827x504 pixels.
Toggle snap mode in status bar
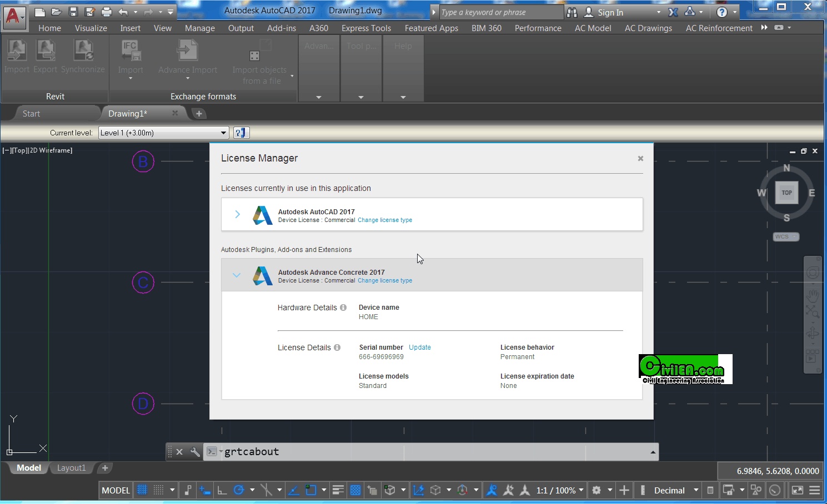pos(159,490)
